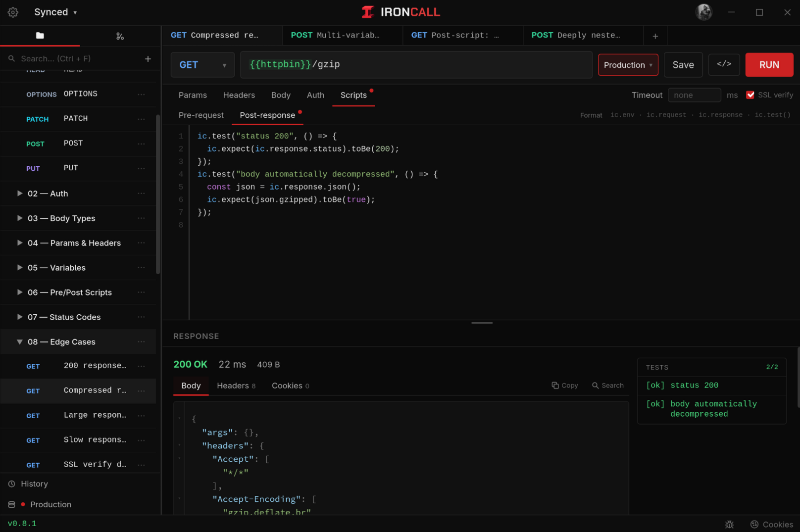Image resolution: width=800 pixels, height=532 pixels.
Task: Show response Headers tab
Action: 236,386
